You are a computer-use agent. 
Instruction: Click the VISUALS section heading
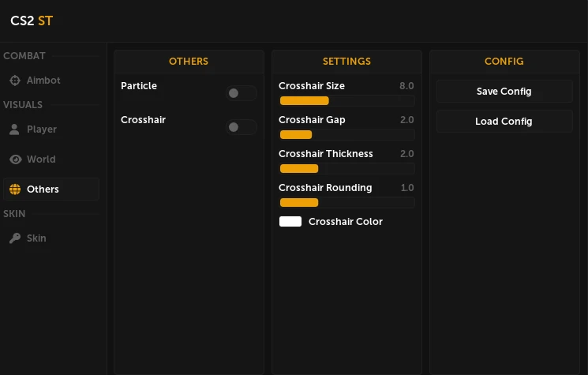[x=23, y=105]
